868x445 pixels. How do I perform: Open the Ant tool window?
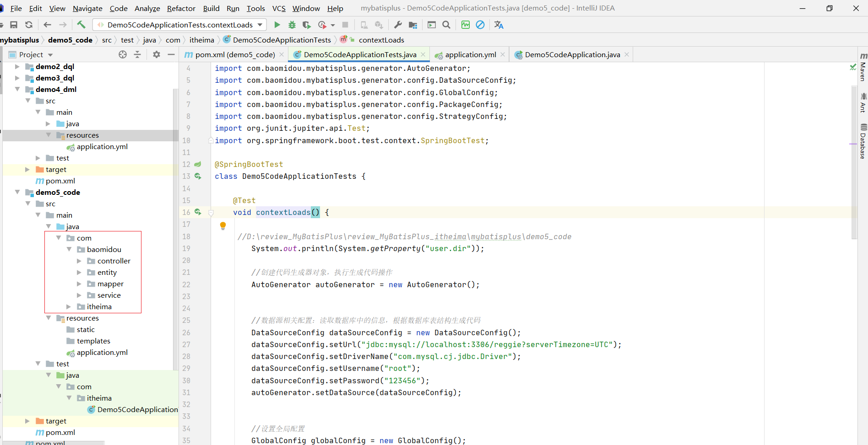pos(863,102)
